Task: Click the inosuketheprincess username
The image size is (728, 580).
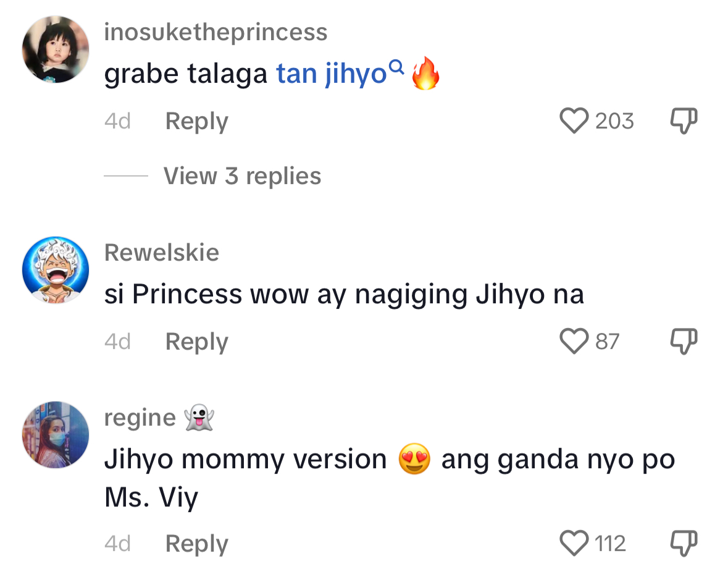Action: pos(215,32)
